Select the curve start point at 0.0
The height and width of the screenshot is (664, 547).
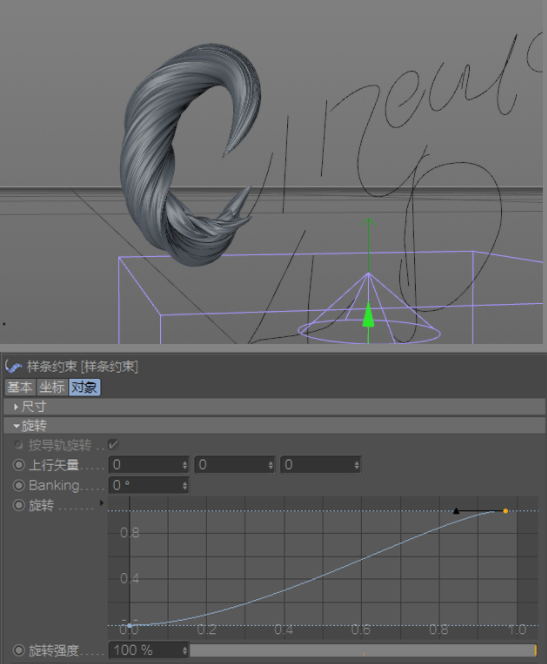coord(130,625)
